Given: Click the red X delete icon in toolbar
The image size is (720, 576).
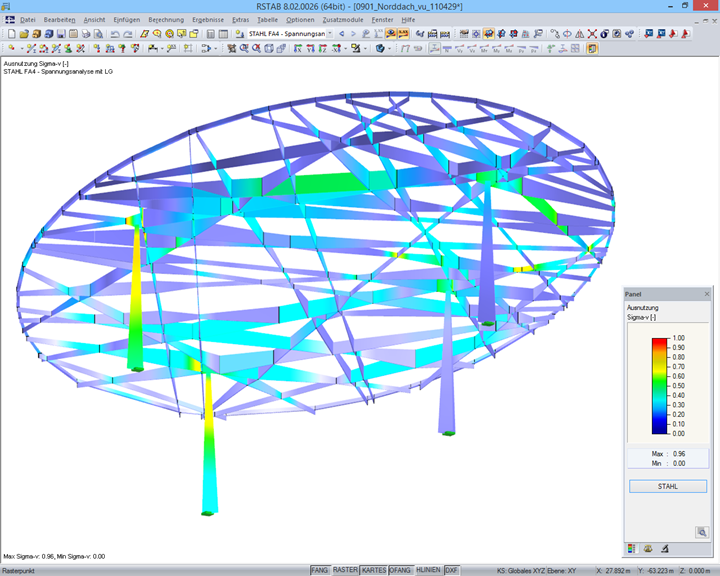Looking at the screenshot, I should pos(592,34).
